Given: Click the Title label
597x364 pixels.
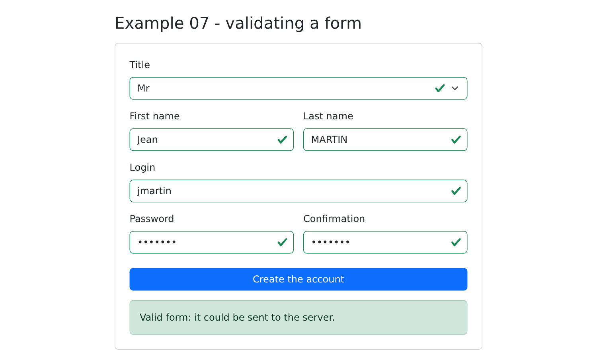Looking at the screenshot, I should click(x=140, y=65).
